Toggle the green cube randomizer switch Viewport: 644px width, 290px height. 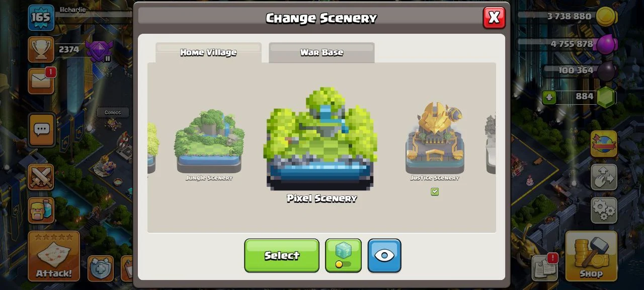[x=343, y=256]
